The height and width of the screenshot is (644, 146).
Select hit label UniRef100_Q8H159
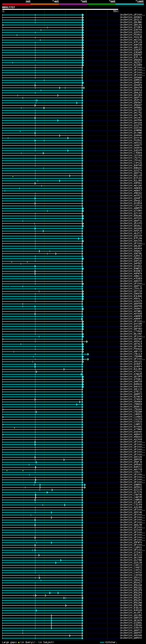(131, 88)
